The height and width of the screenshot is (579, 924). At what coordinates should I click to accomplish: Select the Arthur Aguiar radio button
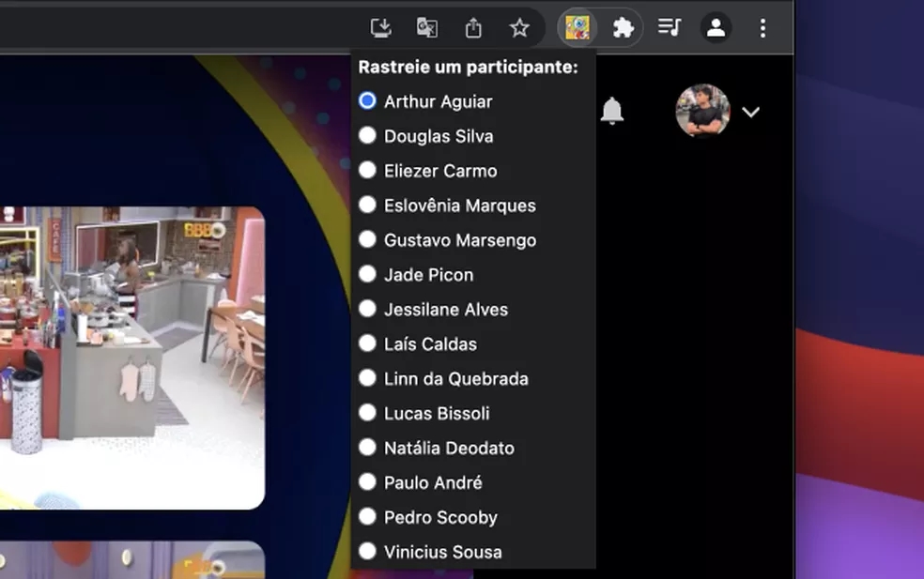(367, 100)
